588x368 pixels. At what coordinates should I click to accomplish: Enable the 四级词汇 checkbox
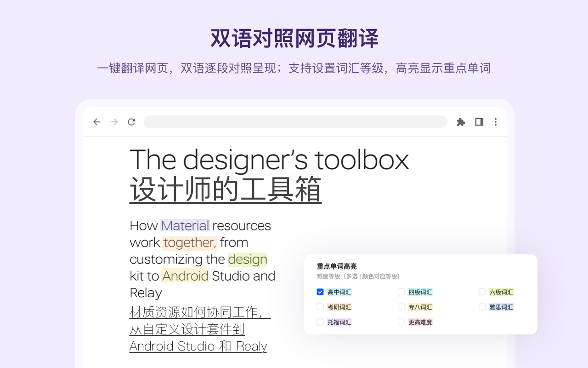click(x=401, y=292)
